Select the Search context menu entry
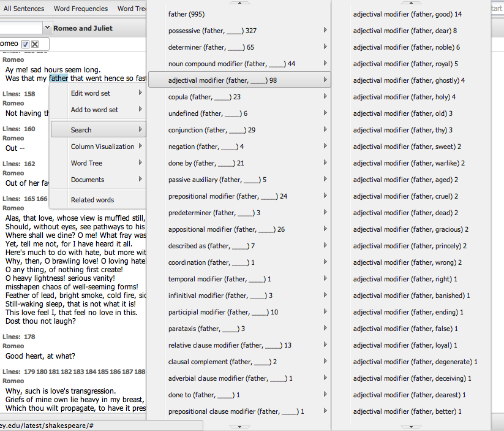Image resolution: width=504 pixels, height=431 pixels. 99,130
